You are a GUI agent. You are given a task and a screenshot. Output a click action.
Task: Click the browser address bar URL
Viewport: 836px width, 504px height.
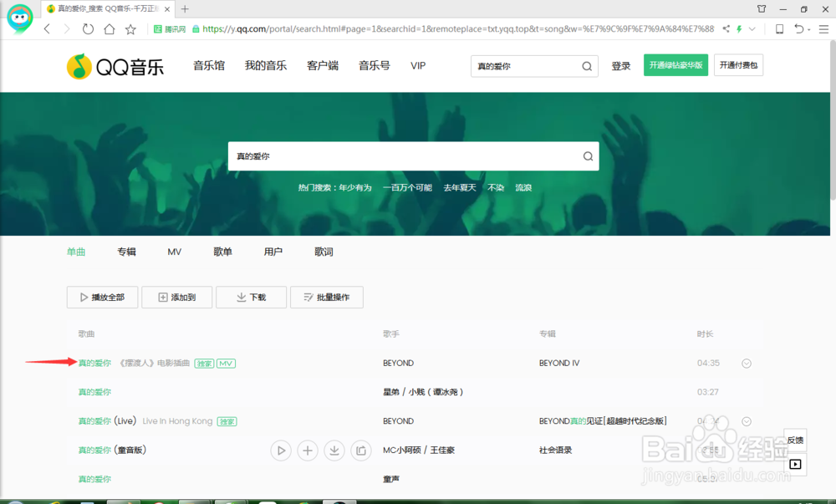pos(457,28)
